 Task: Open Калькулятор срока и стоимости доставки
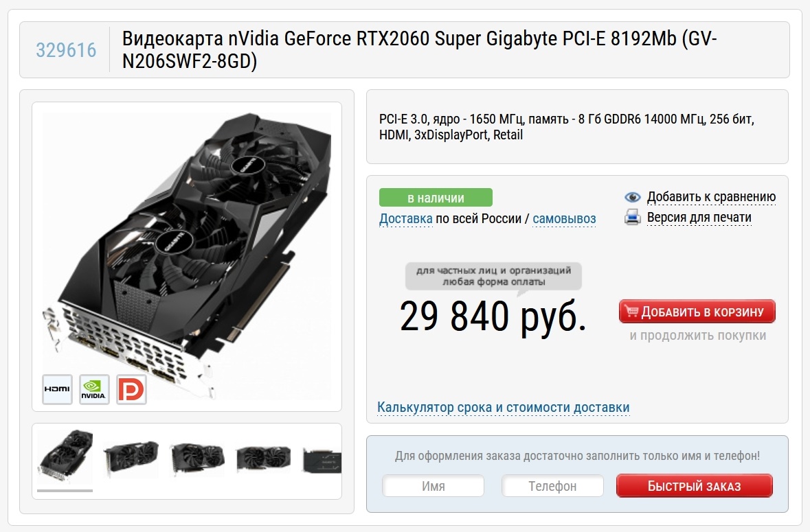tap(503, 408)
